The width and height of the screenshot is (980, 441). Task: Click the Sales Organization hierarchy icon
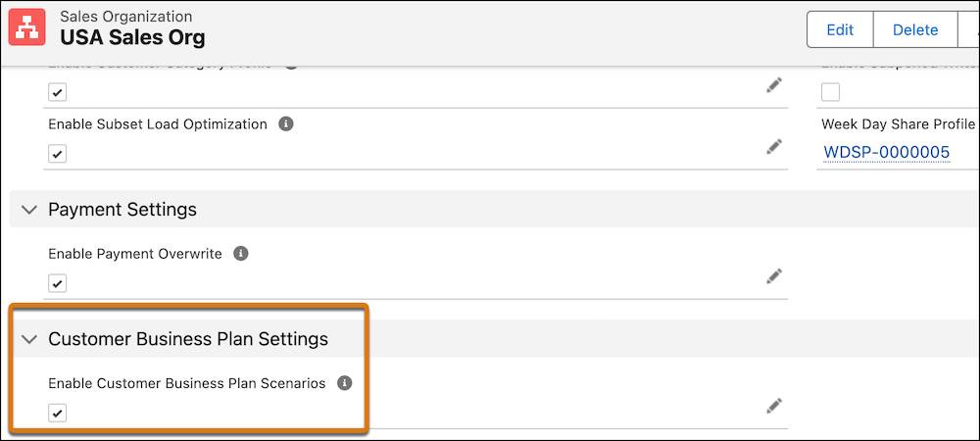26,27
